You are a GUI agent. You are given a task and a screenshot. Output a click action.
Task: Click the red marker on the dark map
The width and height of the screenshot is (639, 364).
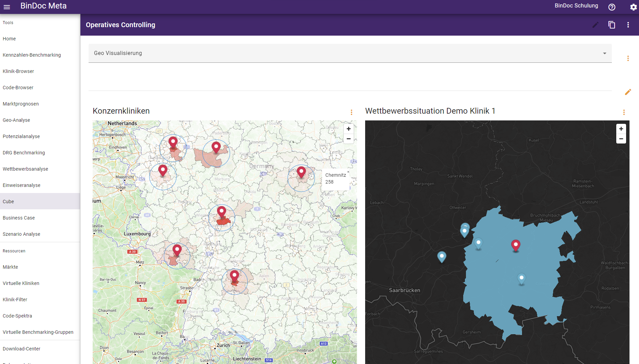(x=515, y=245)
